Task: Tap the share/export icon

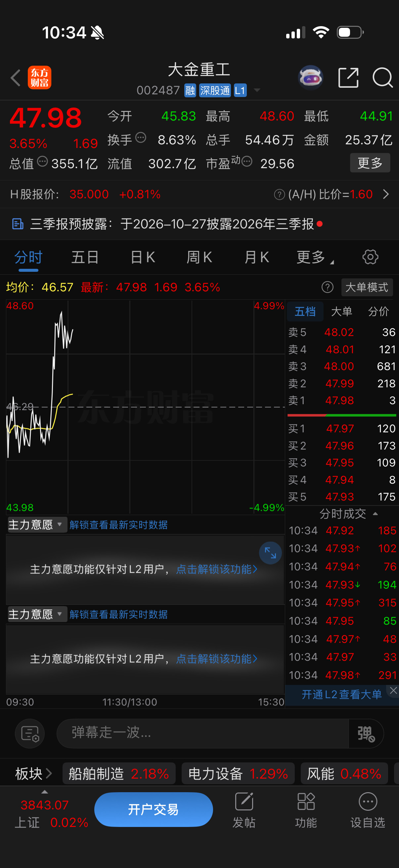Action: [x=348, y=77]
